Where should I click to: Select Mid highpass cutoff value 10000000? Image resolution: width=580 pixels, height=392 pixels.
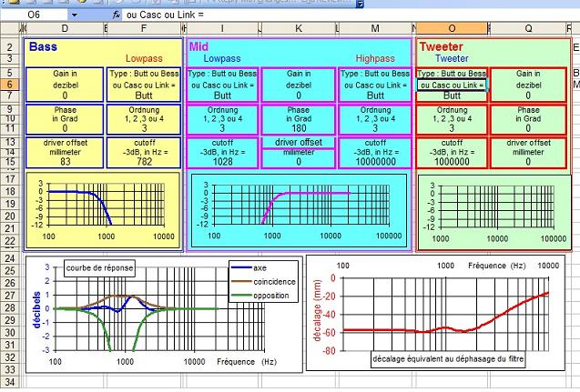pyautogui.click(x=375, y=162)
